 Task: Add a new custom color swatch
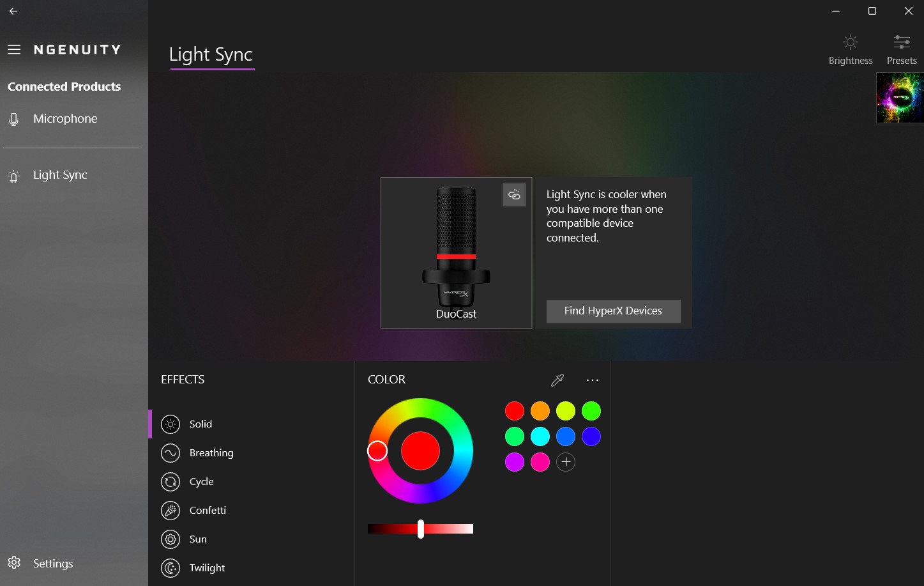click(x=566, y=462)
